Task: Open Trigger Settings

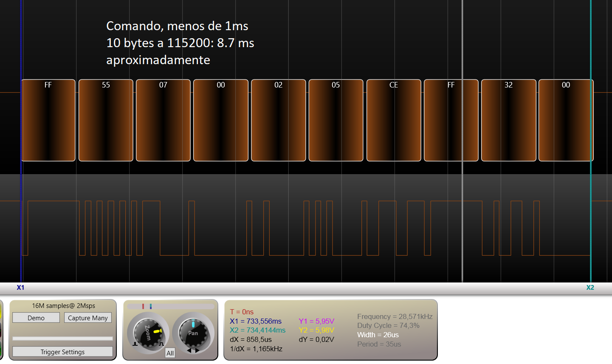Action: (62, 352)
